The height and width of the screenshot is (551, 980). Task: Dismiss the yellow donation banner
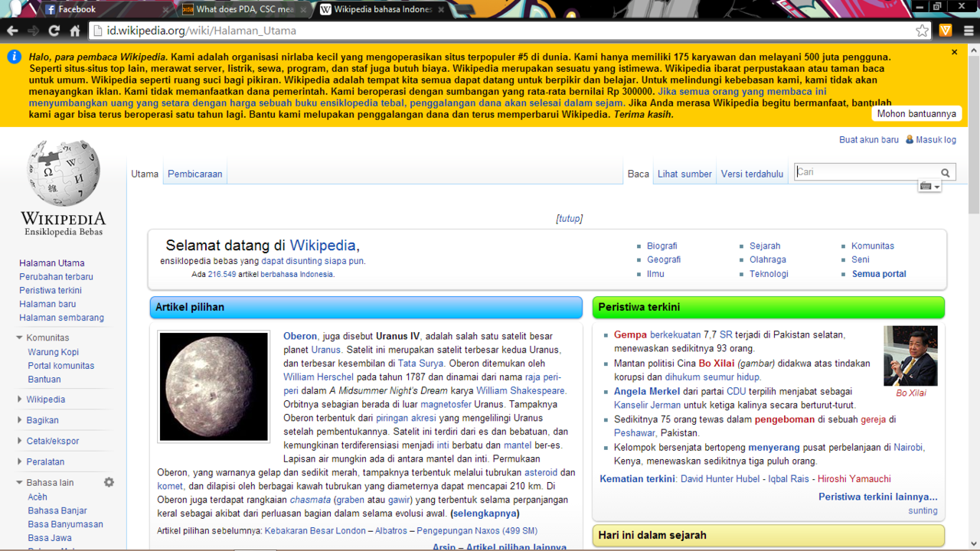click(x=954, y=52)
